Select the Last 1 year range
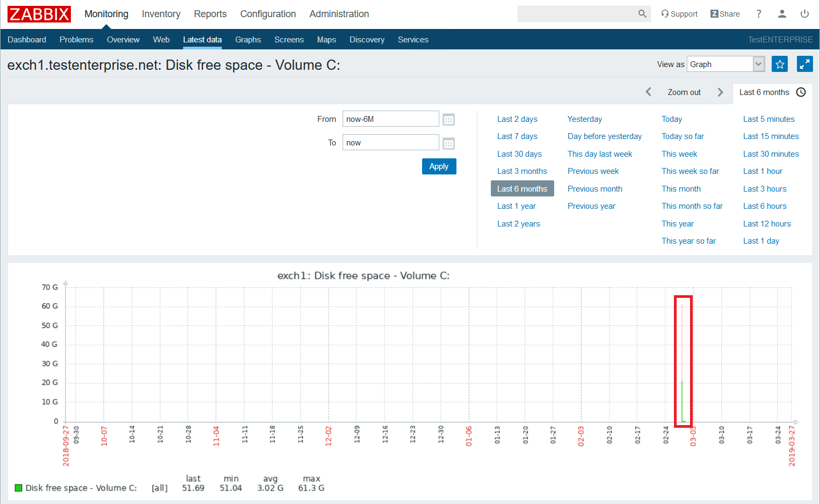The image size is (820, 504). [516, 206]
